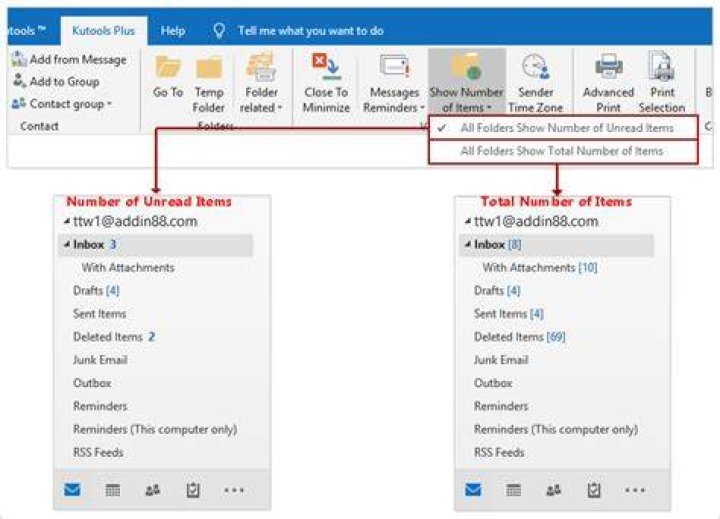Toggle All Folders Show Number of Unread Items
Image resolution: width=720 pixels, height=519 pixels.
[x=563, y=128]
